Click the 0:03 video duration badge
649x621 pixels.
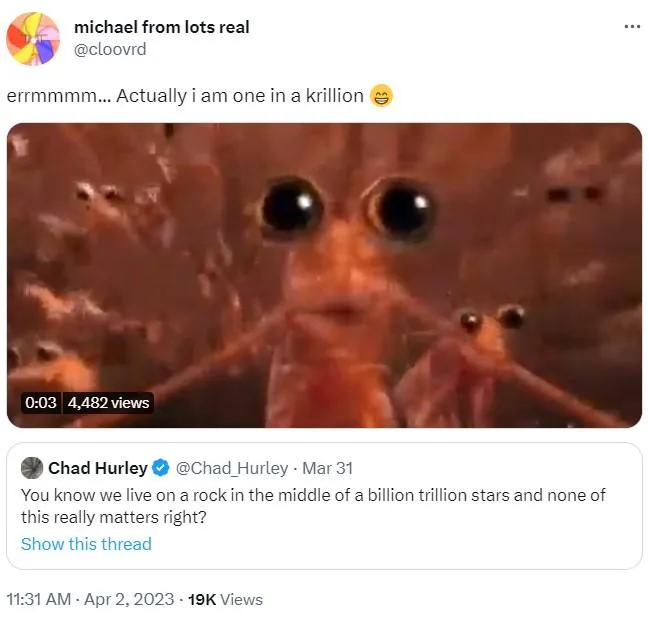pos(41,403)
